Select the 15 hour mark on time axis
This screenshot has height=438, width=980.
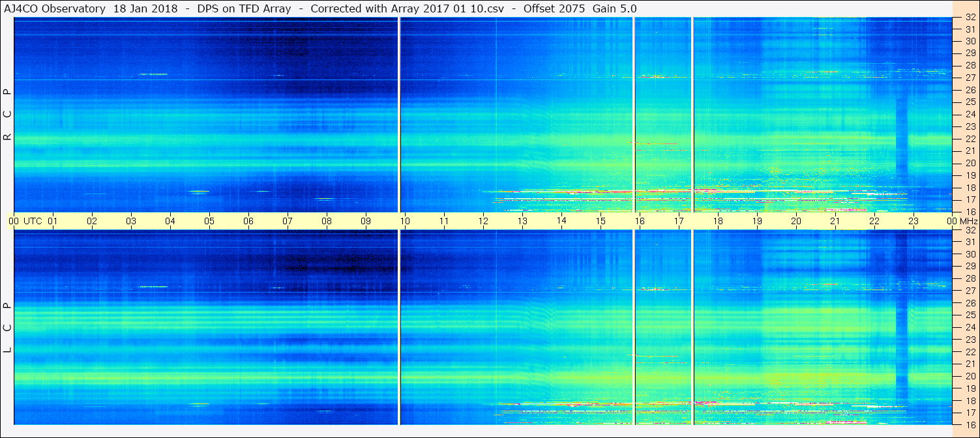click(x=601, y=222)
